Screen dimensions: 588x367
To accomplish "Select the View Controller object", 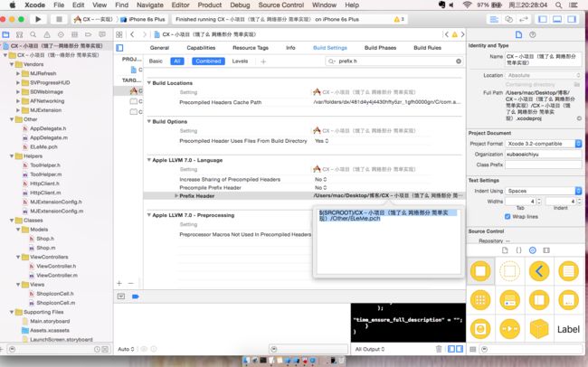I will tap(480, 270).
